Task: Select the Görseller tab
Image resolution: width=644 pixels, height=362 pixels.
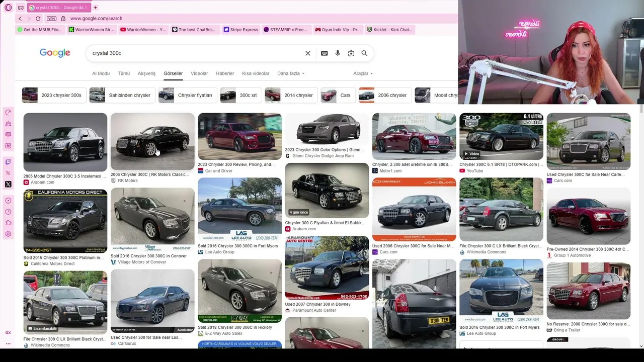Action: [x=173, y=73]
